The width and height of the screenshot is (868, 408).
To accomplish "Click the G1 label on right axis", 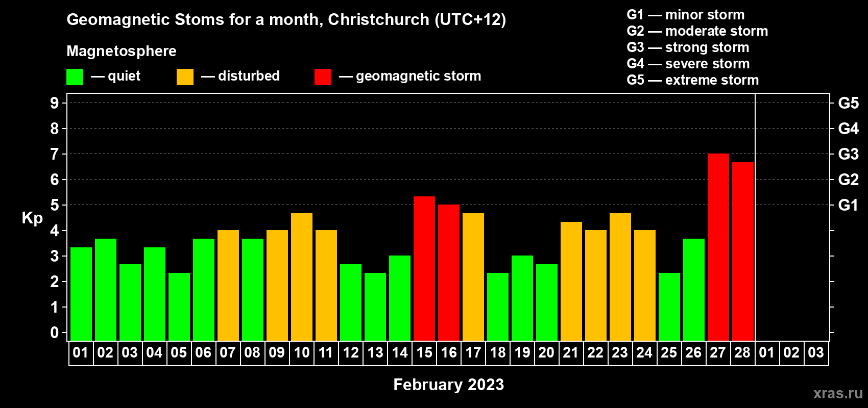I will coord(848,205).
